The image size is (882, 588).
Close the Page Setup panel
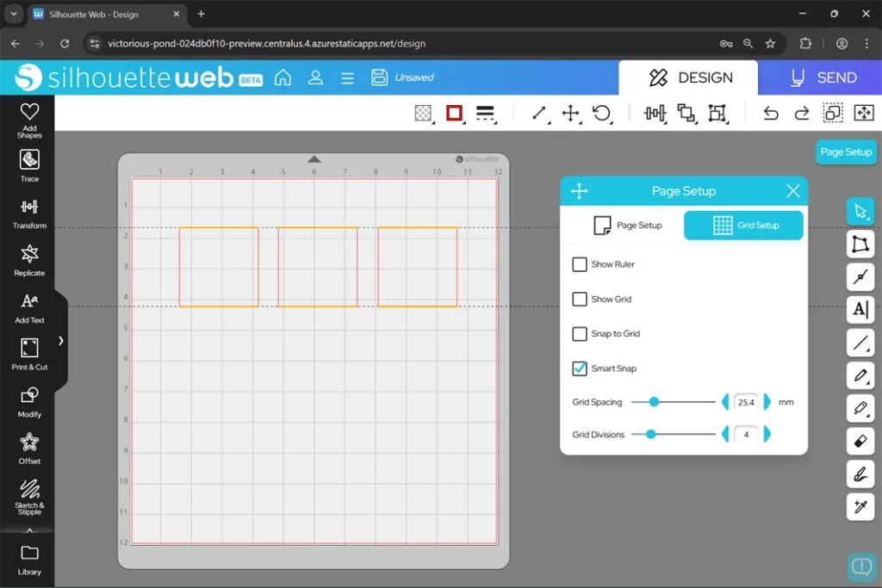pos(793,191)
